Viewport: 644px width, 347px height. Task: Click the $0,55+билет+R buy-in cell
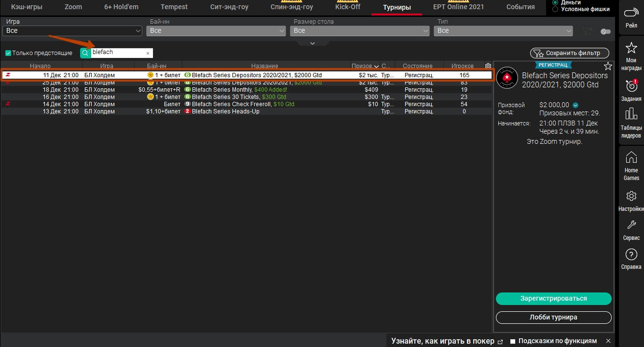159,90
